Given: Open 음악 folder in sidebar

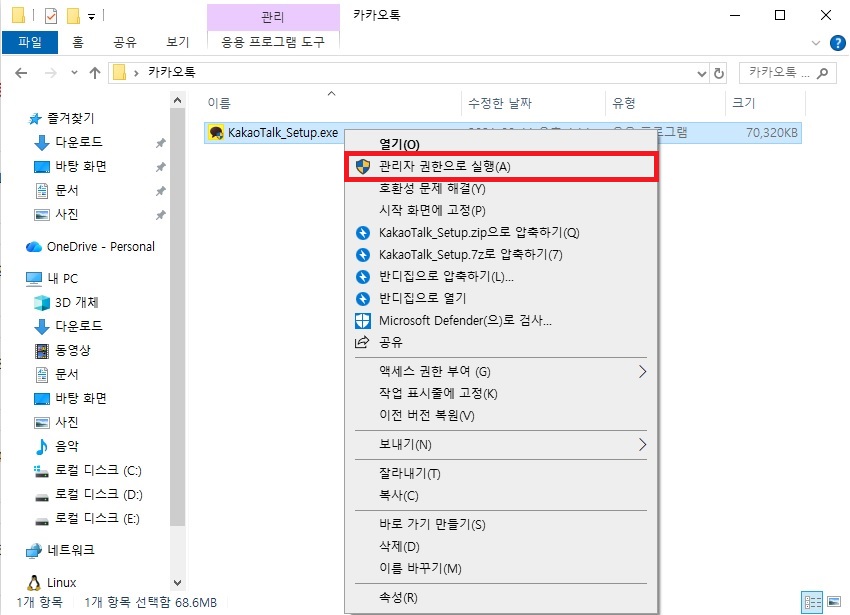Looking at the screenshot, I should [56, 446].
